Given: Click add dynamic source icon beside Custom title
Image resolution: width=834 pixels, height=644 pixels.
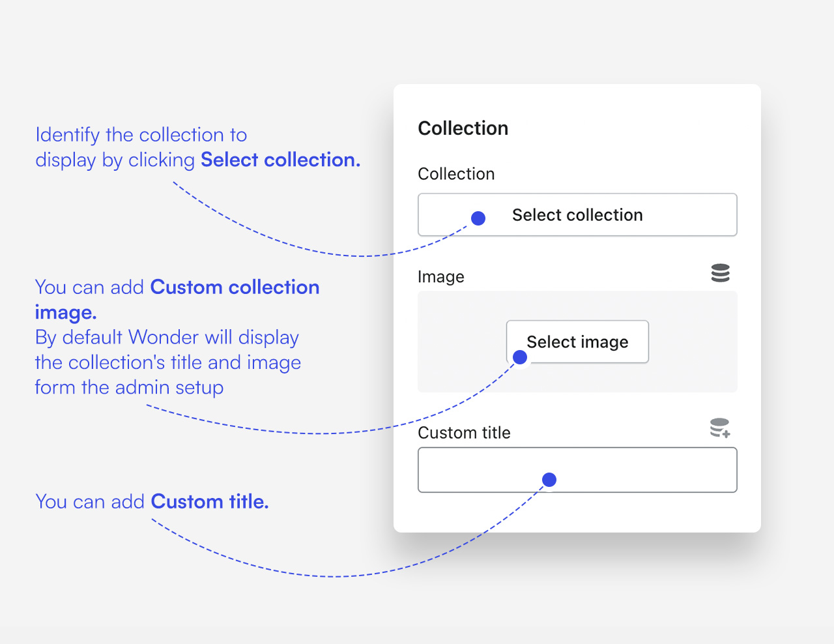Looking at the screenshot, I should pos(720,428).
